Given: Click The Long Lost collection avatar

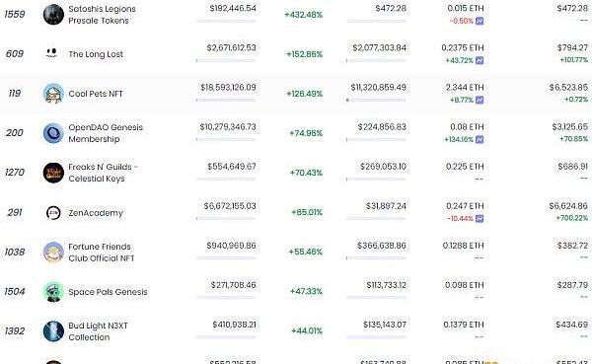Looking at the screenshot, I should click(51, 52).
